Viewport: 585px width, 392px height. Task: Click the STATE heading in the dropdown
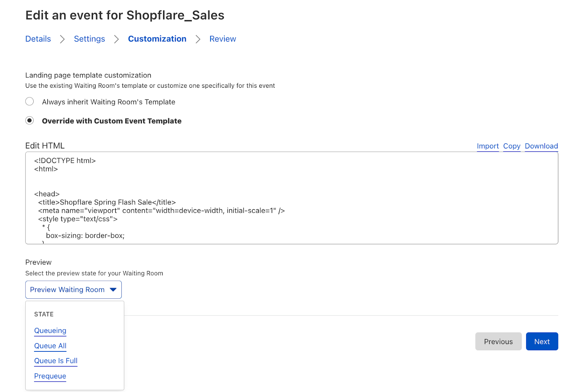point(44,314)
